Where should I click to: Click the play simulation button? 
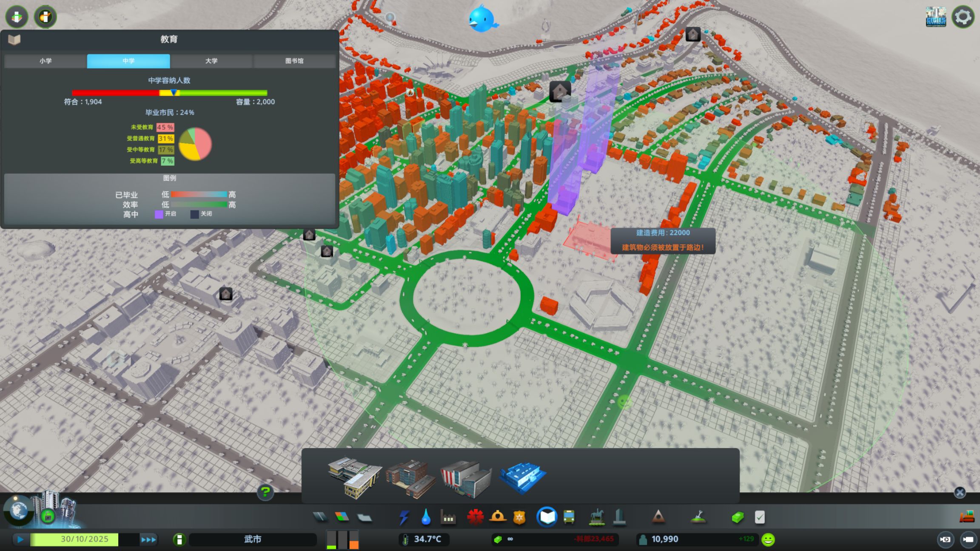tap(20, 540)
